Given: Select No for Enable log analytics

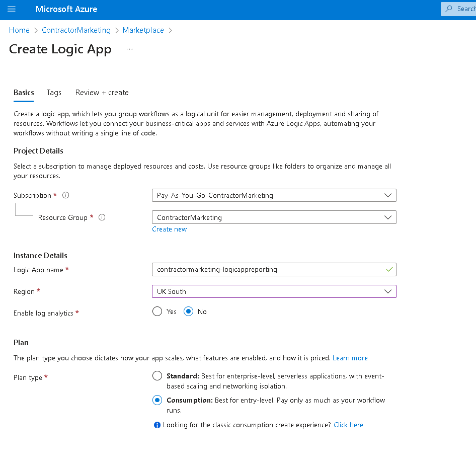Looking at the screenshot, I should pyautogui.click(x=188, y=311).
